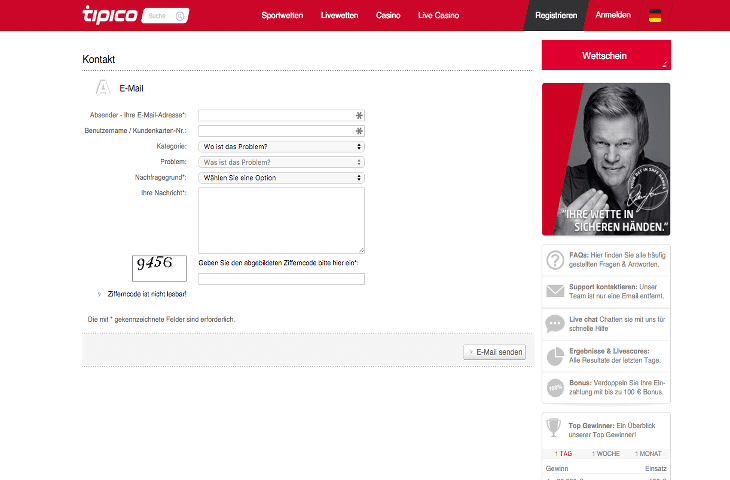Open the Nachfragegrund dropdown
Screen dimensions: 730x480
281,178
